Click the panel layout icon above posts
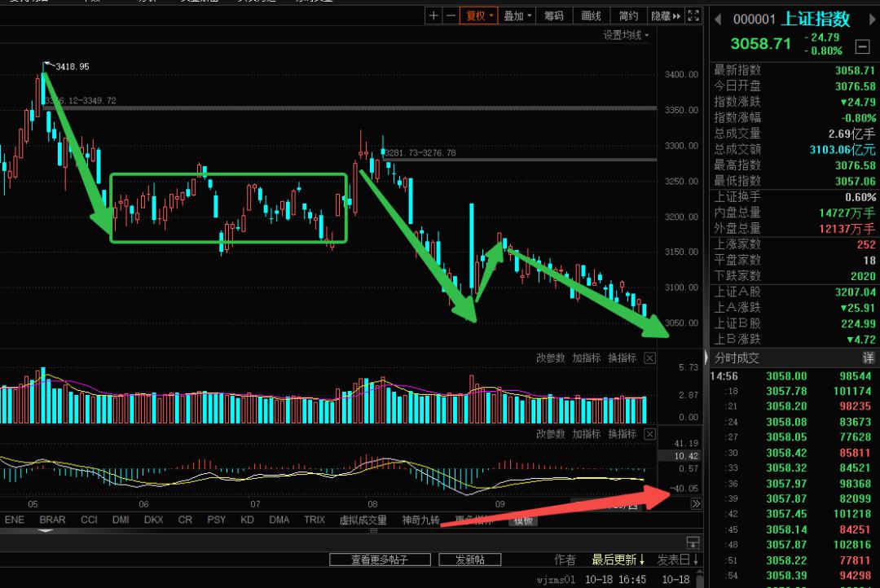The image size is (880, 588). coord(693,542)
